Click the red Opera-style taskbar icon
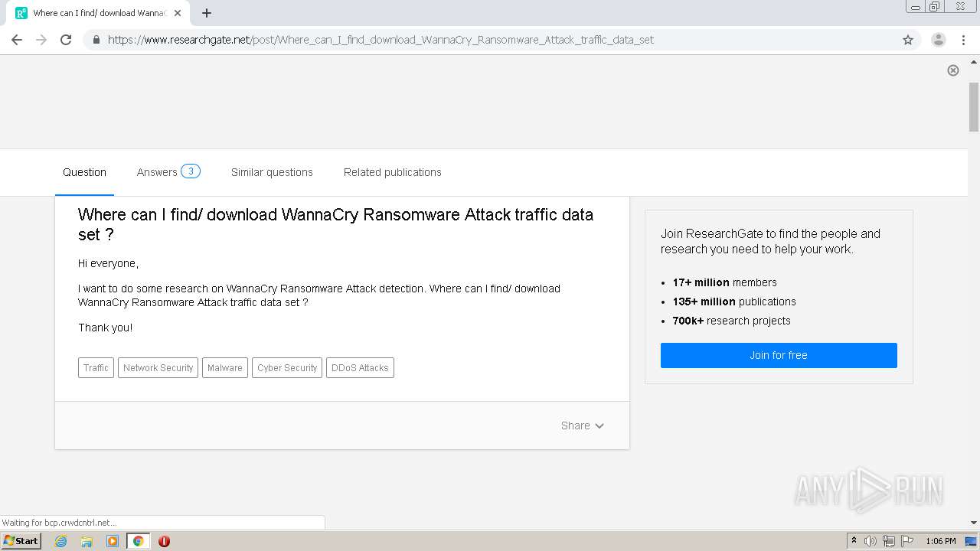The width and height of the screenshot is (980, 551). 164,541
